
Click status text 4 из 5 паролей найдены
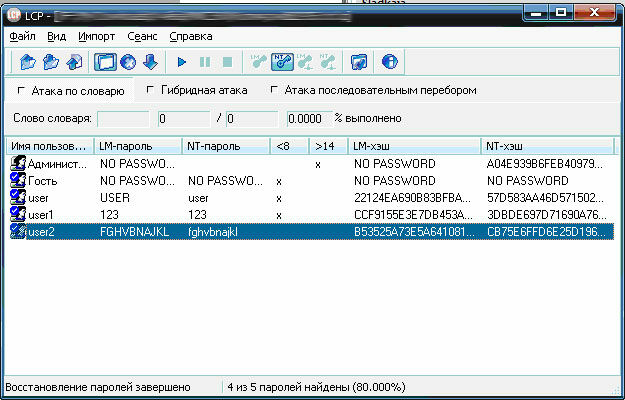316,387
